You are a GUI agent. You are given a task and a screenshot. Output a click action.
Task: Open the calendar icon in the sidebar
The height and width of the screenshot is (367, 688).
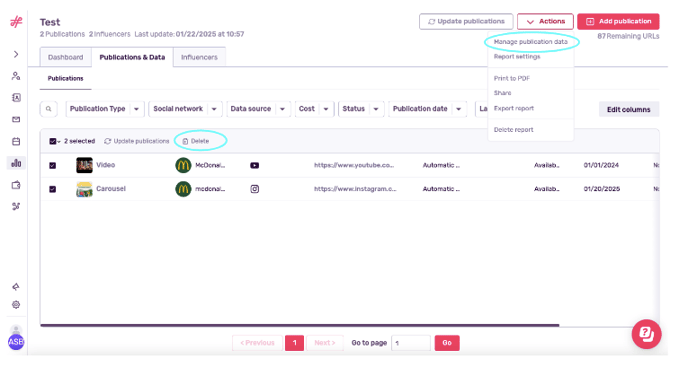point(16,141)
